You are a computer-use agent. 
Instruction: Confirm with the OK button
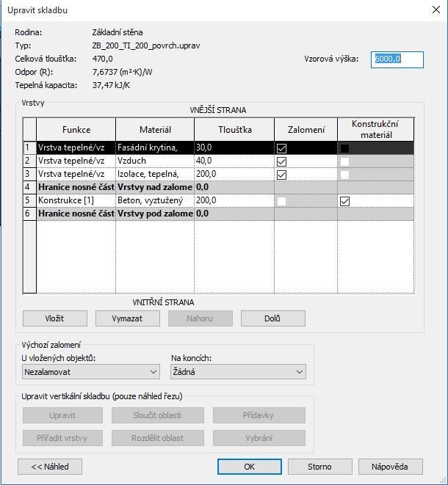250,467
